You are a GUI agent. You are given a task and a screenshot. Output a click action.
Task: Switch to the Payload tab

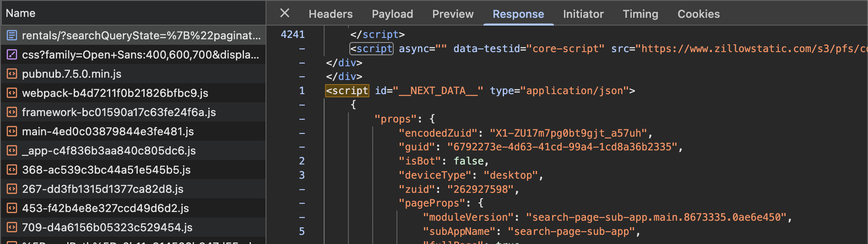point(392,14)
